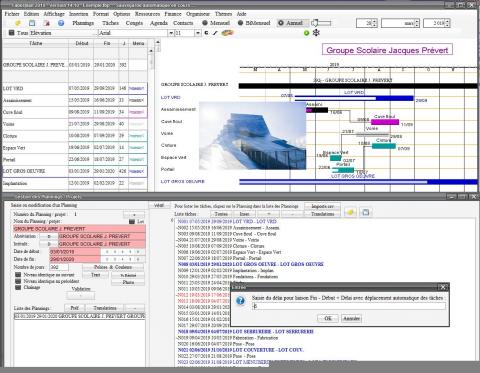
Task: Open the Insertion menu
Action: point(79,14)
